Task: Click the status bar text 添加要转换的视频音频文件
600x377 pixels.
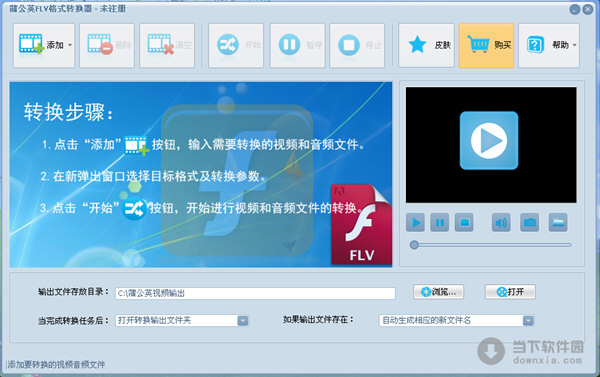Action: 56,365
